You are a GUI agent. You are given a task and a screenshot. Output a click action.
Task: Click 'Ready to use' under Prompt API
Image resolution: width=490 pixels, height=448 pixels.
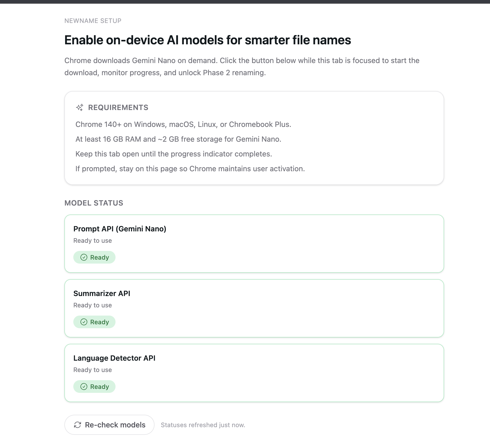[93, 241]
